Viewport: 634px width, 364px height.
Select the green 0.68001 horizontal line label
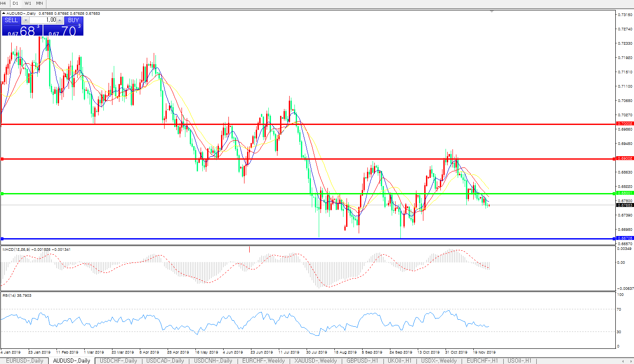(x=625, y=193)
